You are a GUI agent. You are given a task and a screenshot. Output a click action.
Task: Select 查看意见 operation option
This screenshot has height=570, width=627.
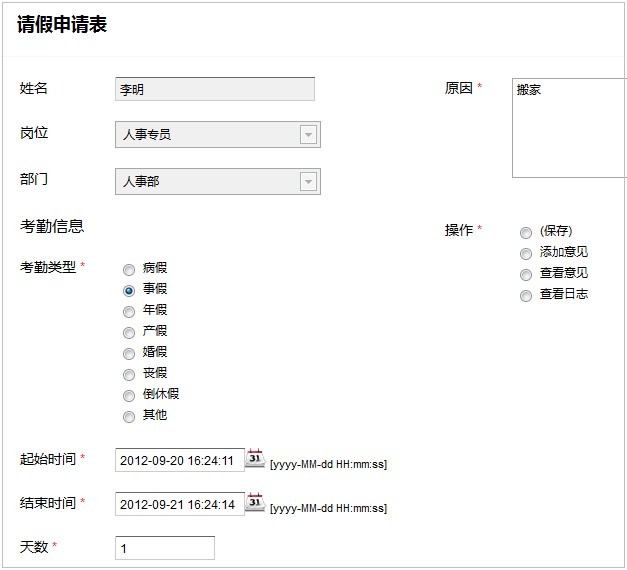point(526,274)
